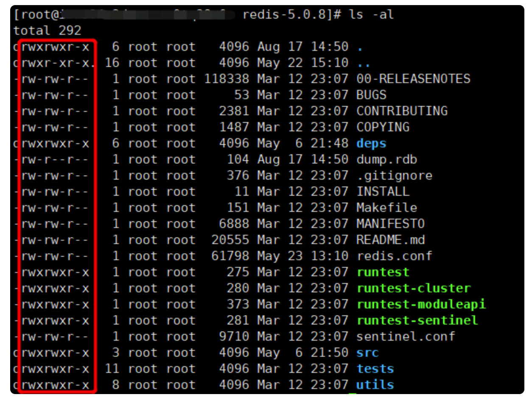Select the INSTALL file name
This screenshot has width=532, height=400.
click(x=383, y=192)
